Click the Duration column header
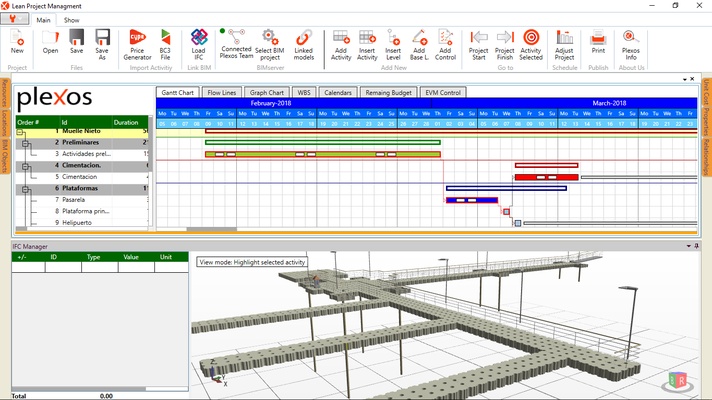 tap(130, 123)
